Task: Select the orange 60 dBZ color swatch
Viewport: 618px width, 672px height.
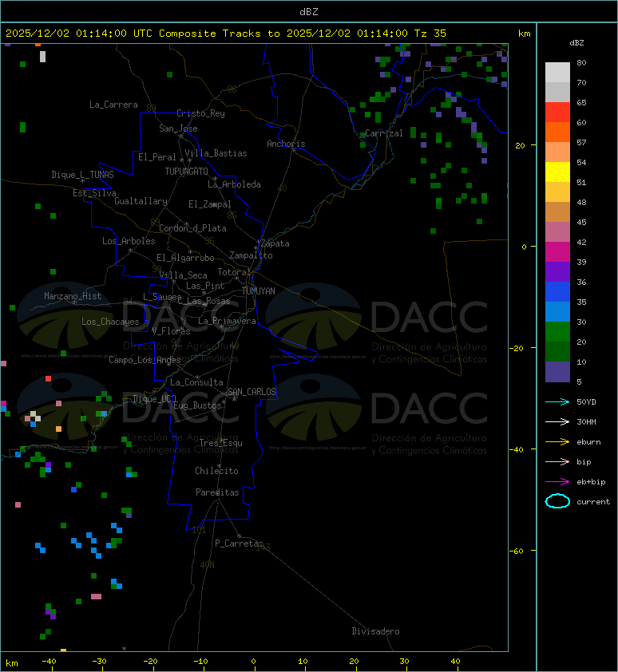Action: pos(557,132)
